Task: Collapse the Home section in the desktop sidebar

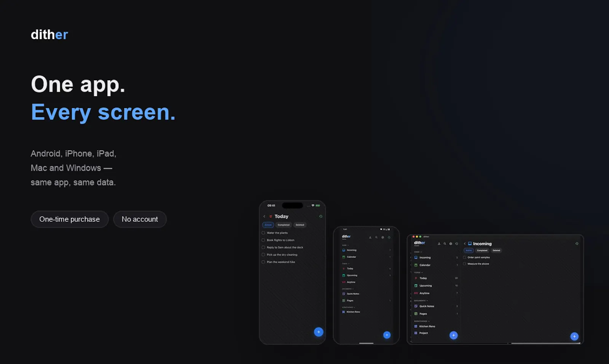Action: pyautogui.click(x=418, y=252)
